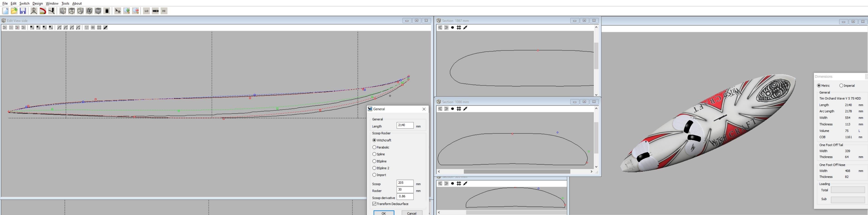Viewport: 868px width, 215px height.
Task: Toggle grid icon in Edit View toolbar
Action: point(99,28)
